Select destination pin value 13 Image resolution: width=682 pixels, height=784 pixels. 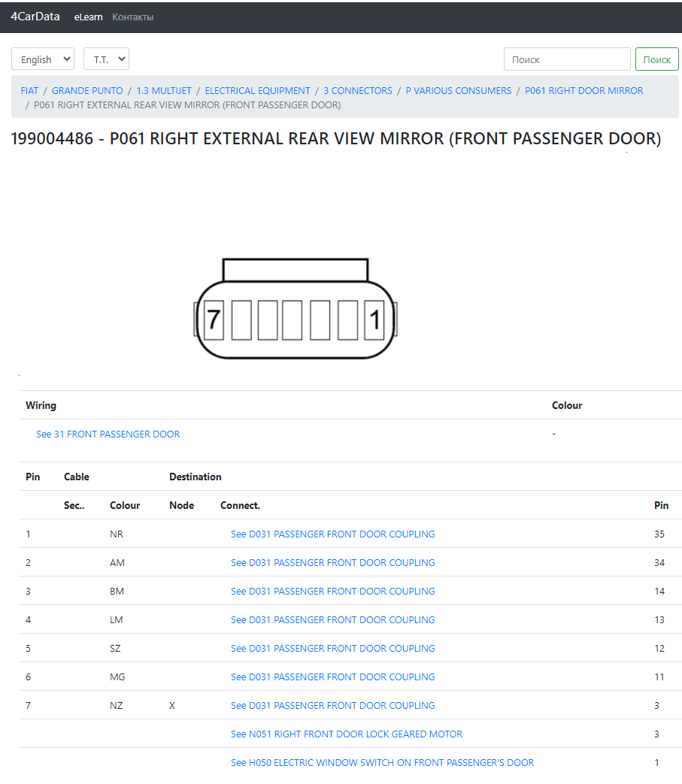pyautogui.click(x=659, y=619)
